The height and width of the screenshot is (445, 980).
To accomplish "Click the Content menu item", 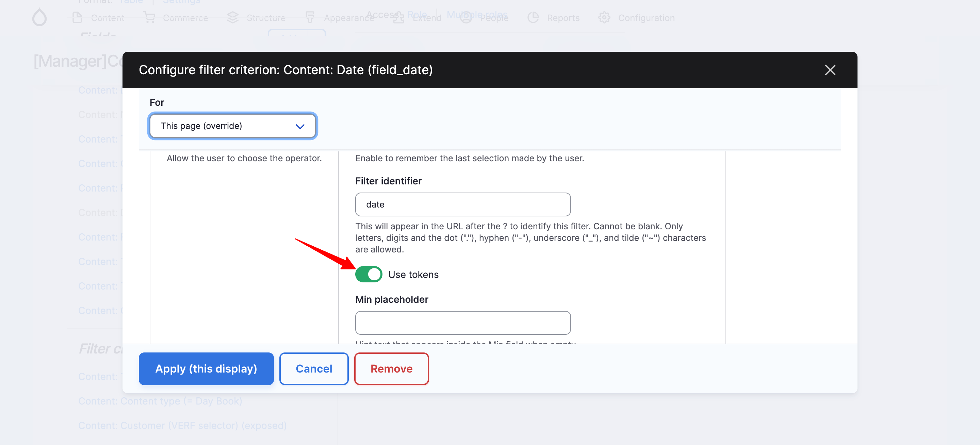I will [107, 17].
